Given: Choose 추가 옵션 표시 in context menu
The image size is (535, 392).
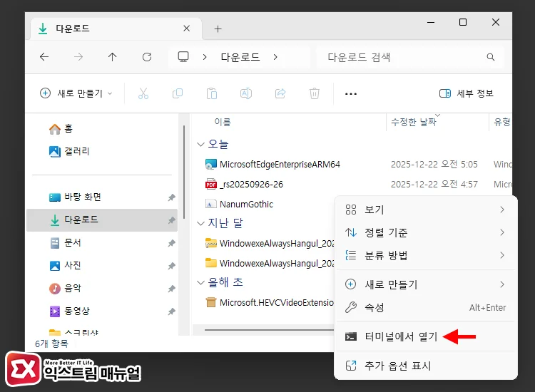Looking at the screenshot, I should pyautogui.click(x=425, y=366).
